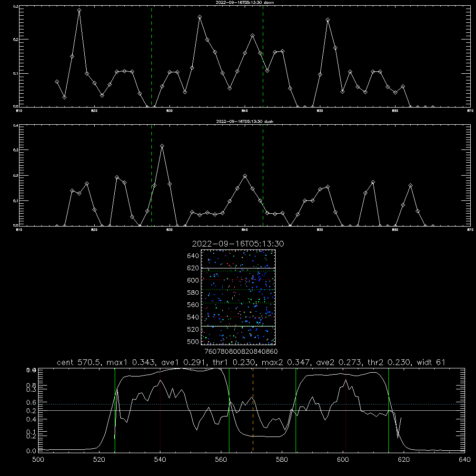This screenshot has height=476, width=476.
Task: Click the dusk plot peak marker at 840
Action: pyautogui.click(x=245, y=176)
